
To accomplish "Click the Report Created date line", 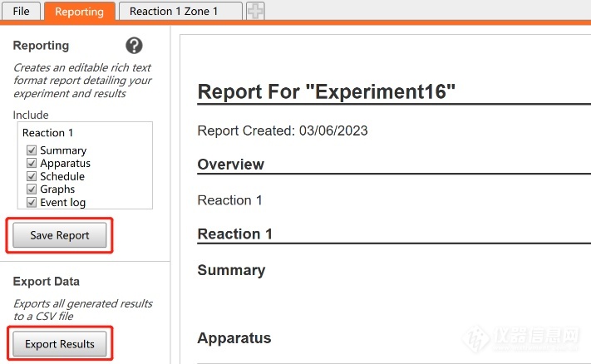I will [x=282, y=130].
